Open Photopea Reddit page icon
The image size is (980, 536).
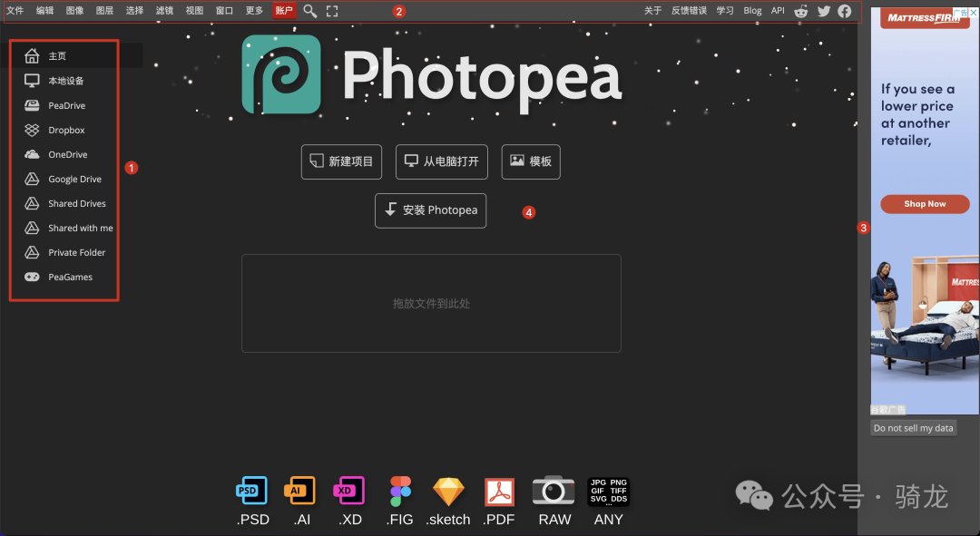pos(800,11)
